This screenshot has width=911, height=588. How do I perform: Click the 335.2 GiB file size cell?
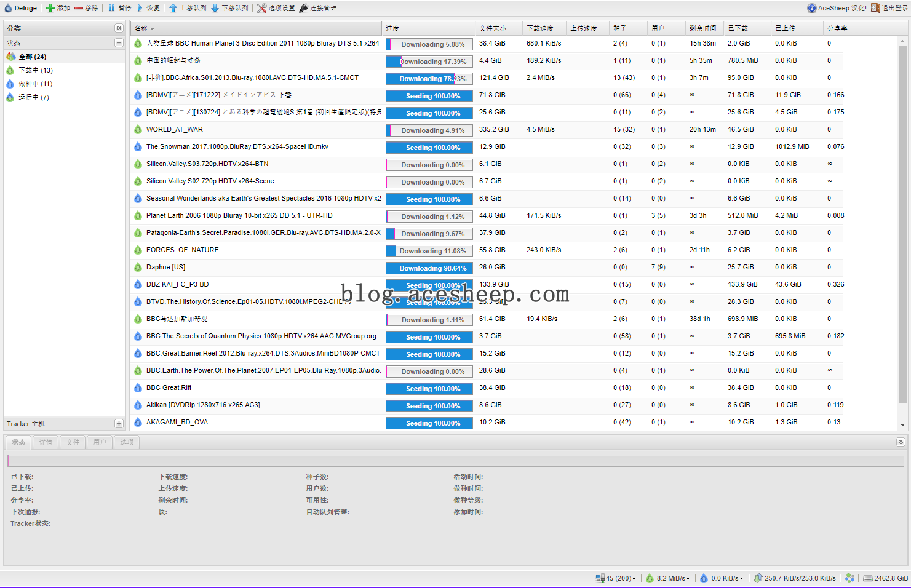point(494,130)
